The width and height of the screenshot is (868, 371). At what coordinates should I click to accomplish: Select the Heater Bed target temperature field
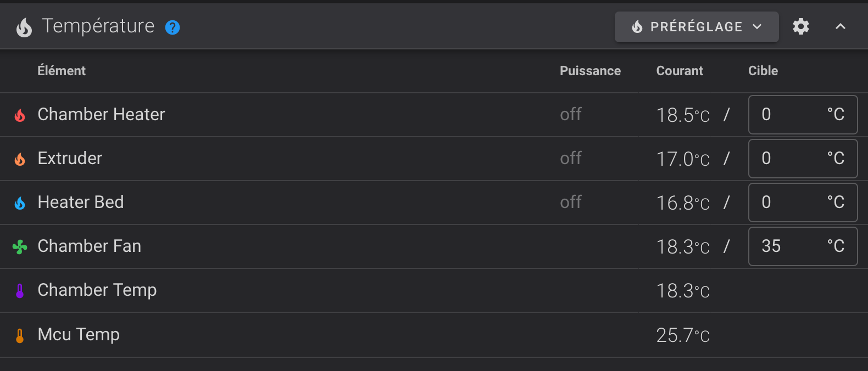(803, 203)
